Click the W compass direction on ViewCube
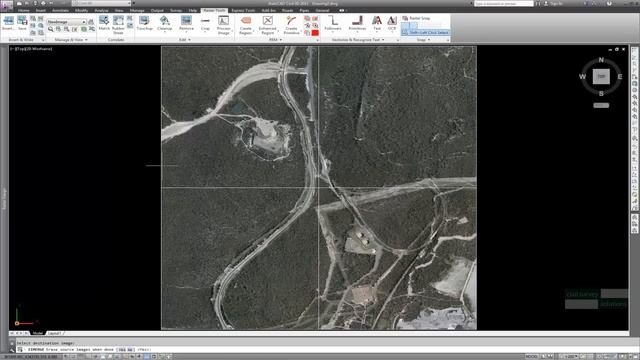Screen dimensions: 640x360 (x=582, y=76)
